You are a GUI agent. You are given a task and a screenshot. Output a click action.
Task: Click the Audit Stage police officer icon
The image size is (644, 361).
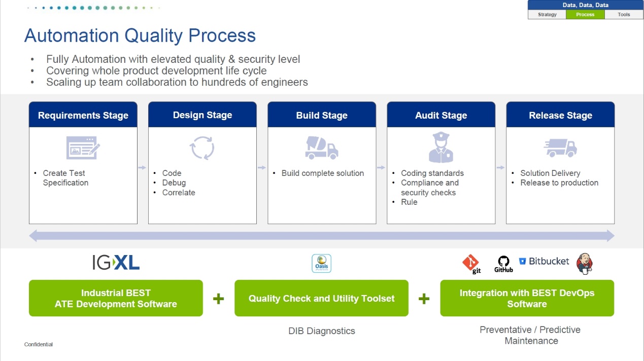[x=440, y=147]
